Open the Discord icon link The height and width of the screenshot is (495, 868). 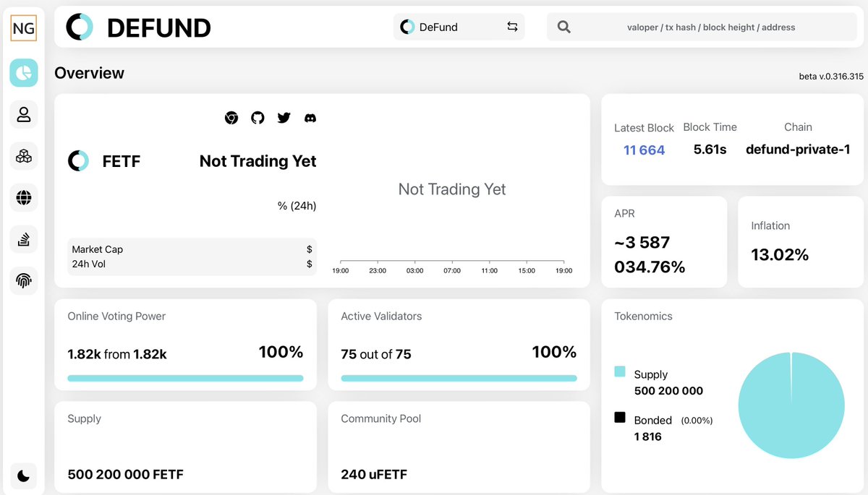(310, 118)
